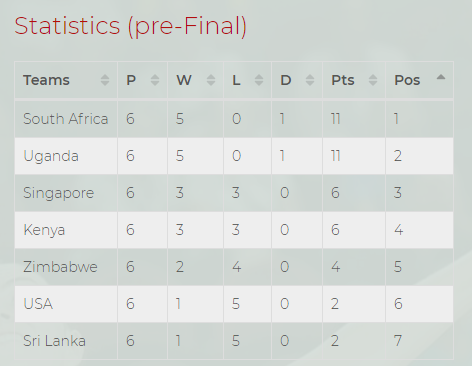Click Singapore in the Teams column

point(59,193)
